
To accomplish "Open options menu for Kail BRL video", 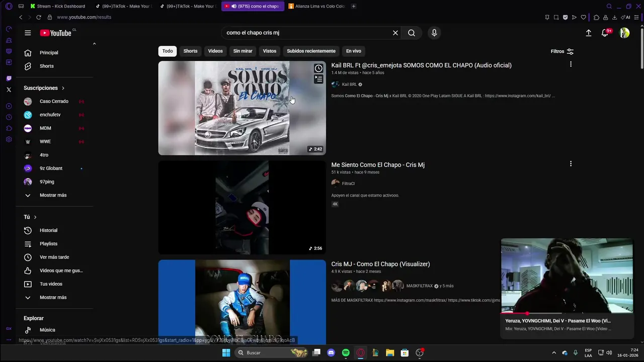I will 571,64.
